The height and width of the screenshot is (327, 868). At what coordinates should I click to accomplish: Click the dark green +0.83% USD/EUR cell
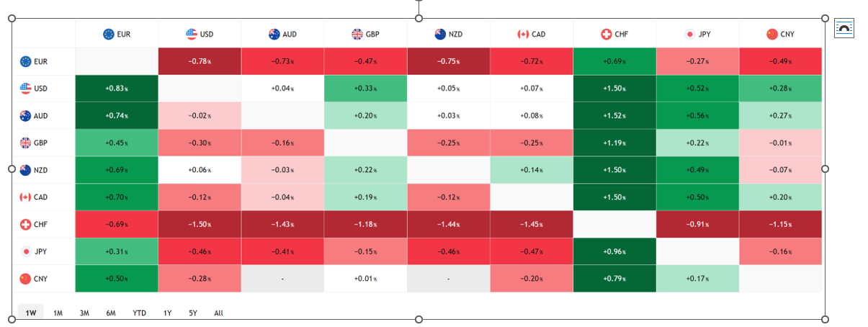(x=117, y=89)
